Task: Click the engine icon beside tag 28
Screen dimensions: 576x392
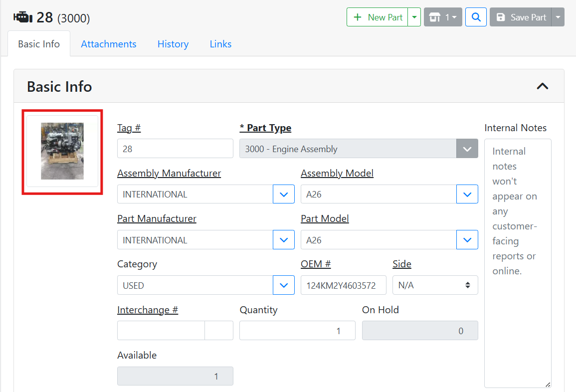Action: pyautogui.click(x=23, y=17)
